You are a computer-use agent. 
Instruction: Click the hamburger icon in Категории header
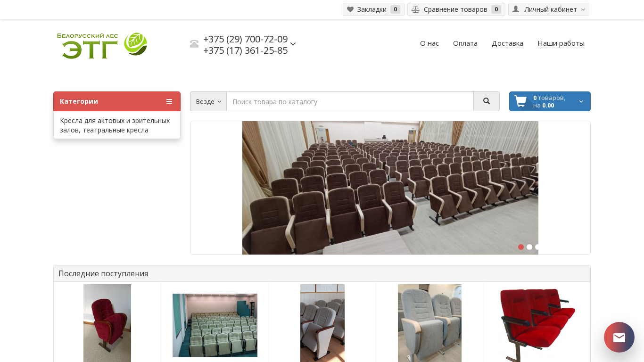[169, 101]
